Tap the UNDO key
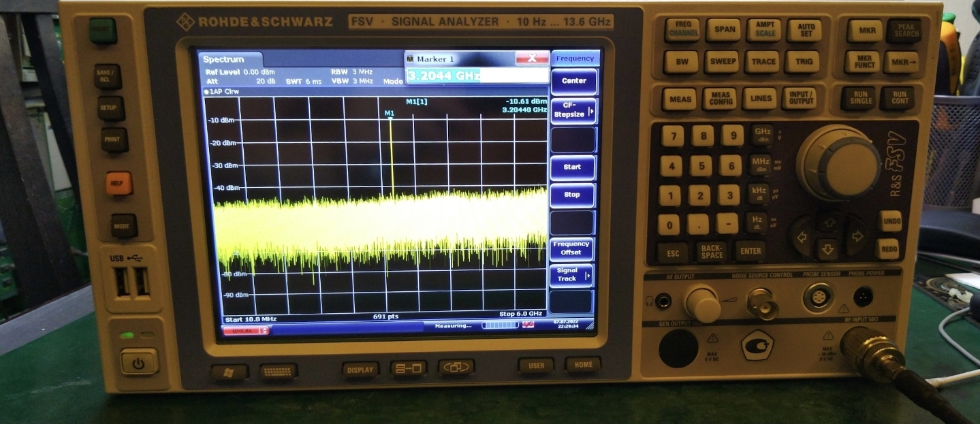 (891, 221)
